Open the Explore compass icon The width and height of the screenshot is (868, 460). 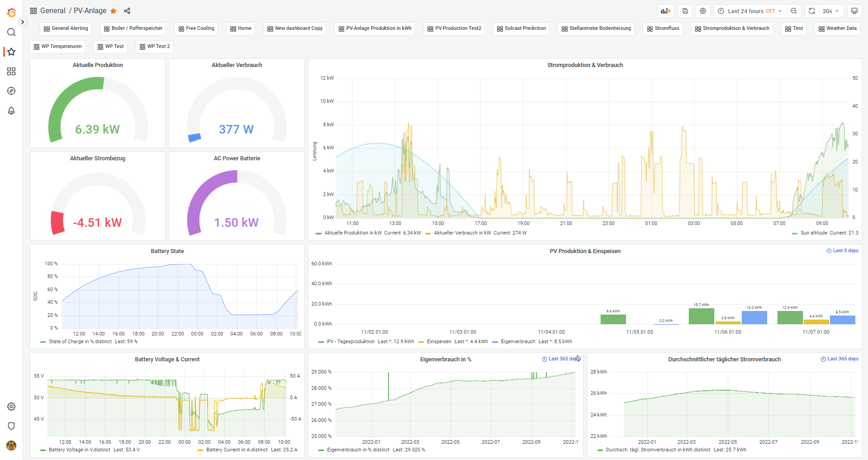coord(11,91)
